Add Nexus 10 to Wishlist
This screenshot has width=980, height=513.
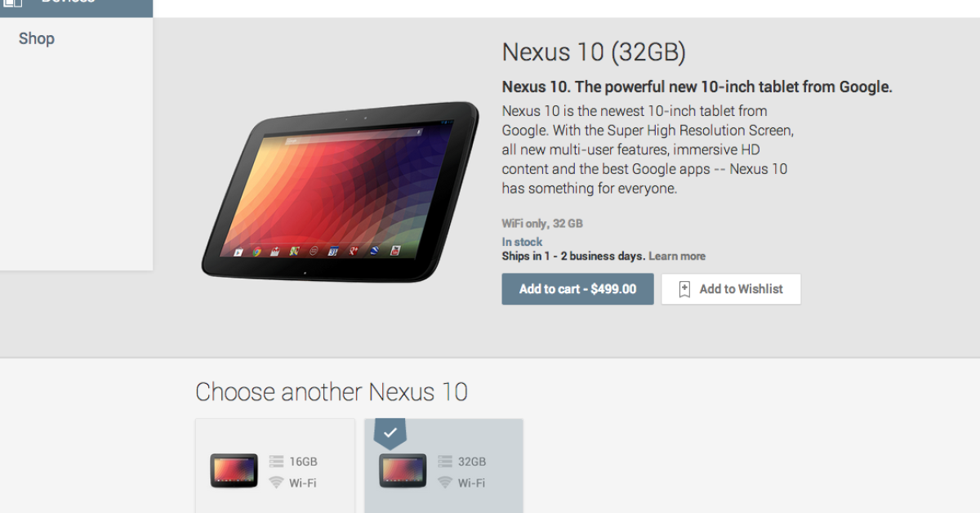731,289
